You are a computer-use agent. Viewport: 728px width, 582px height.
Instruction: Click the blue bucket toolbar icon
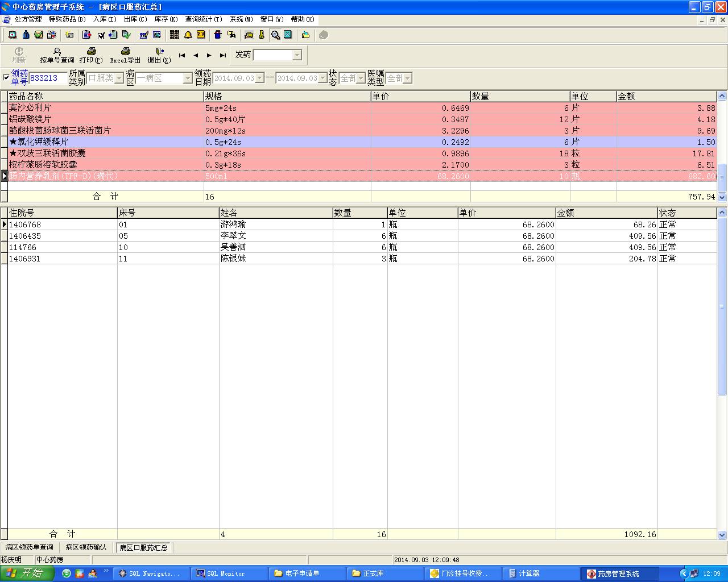(218, 35)
